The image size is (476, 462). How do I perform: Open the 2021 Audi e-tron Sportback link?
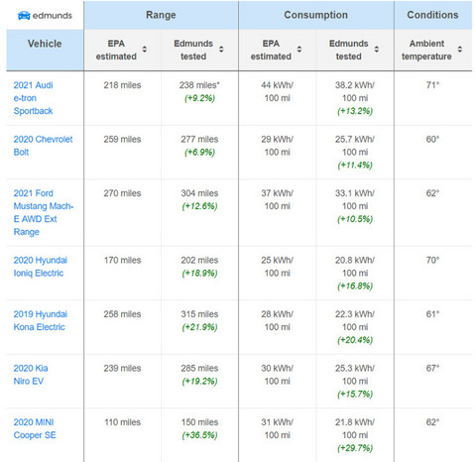point(33,98)
